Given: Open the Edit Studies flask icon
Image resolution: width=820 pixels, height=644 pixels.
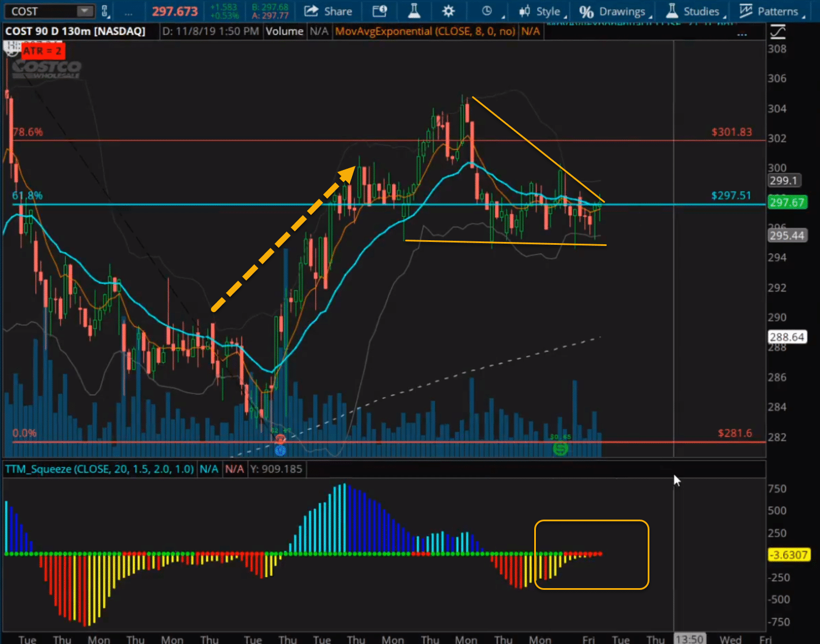Looking at the screenshot, I should (414, 11).
